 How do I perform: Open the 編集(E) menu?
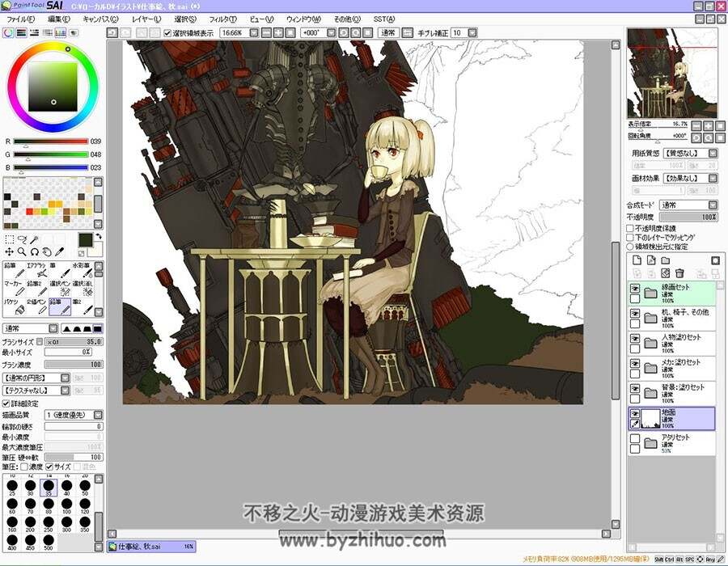[x=59, y=19]
